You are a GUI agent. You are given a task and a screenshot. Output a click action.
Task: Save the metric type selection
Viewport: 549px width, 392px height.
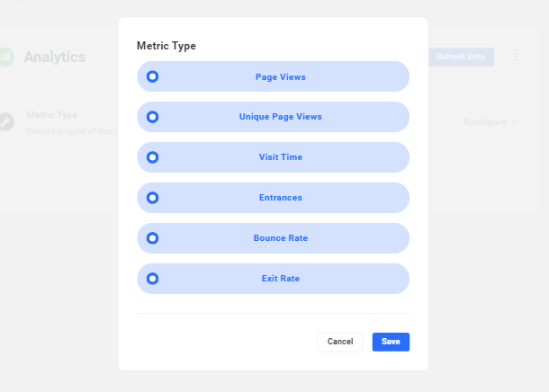point(391,342)
